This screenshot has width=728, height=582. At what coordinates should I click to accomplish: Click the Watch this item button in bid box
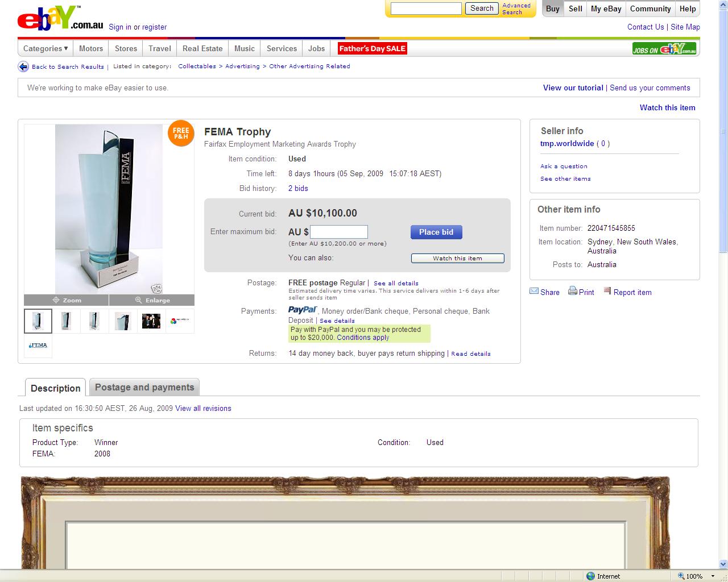point(457,258)
